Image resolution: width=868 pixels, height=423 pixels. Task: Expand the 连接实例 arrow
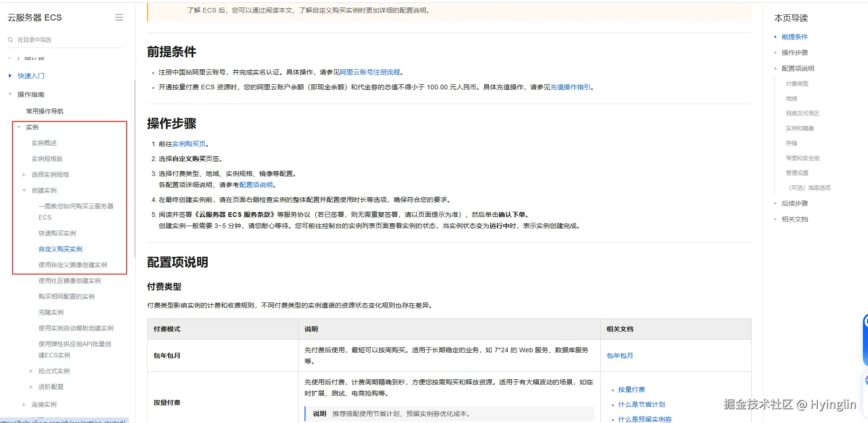coord(24,404)
